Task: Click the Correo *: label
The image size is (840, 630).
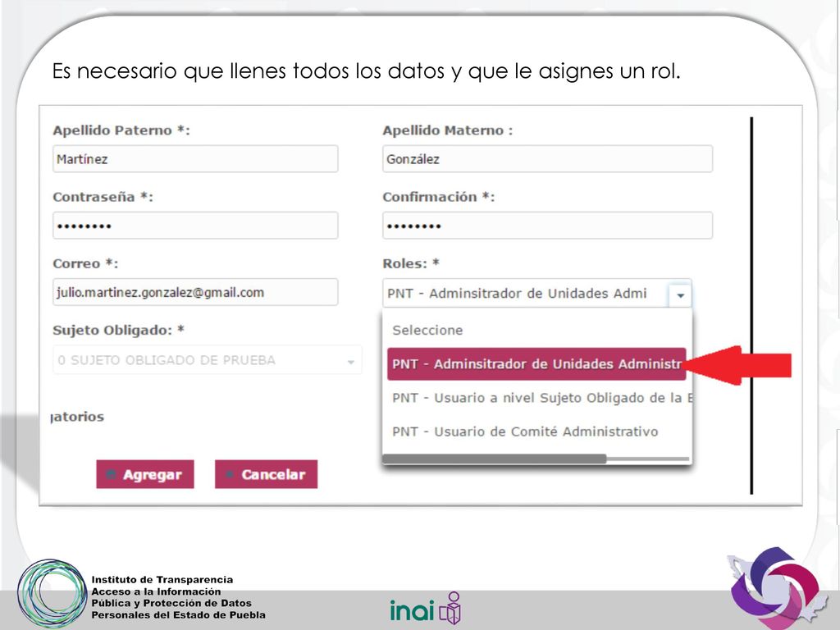Action: coord(85,263)
